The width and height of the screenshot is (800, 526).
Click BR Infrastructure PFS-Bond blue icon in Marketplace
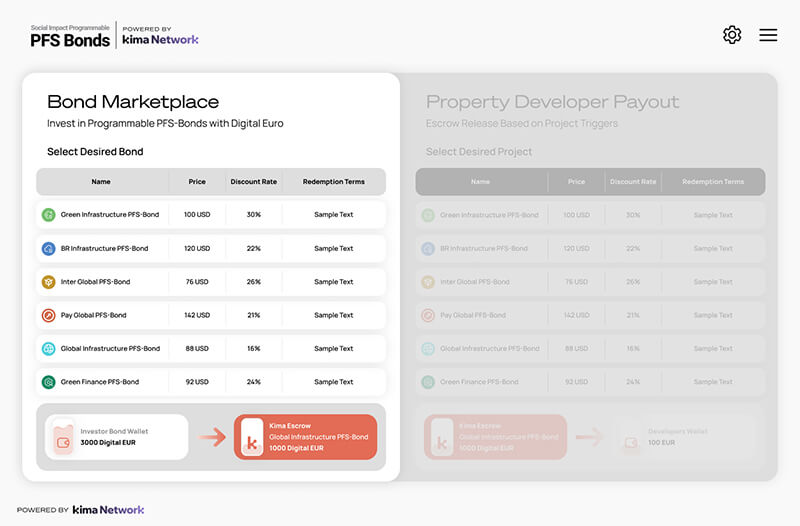point(48,248)
